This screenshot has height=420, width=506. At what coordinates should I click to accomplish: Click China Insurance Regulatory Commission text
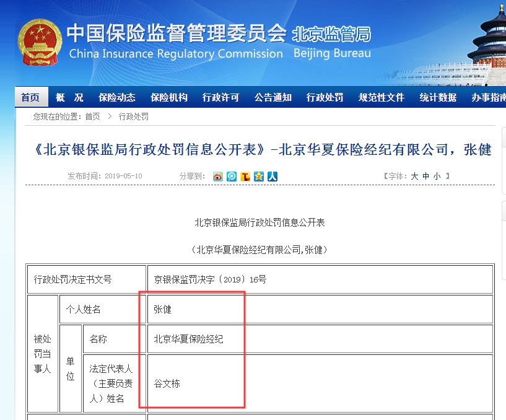coord(176,54)
